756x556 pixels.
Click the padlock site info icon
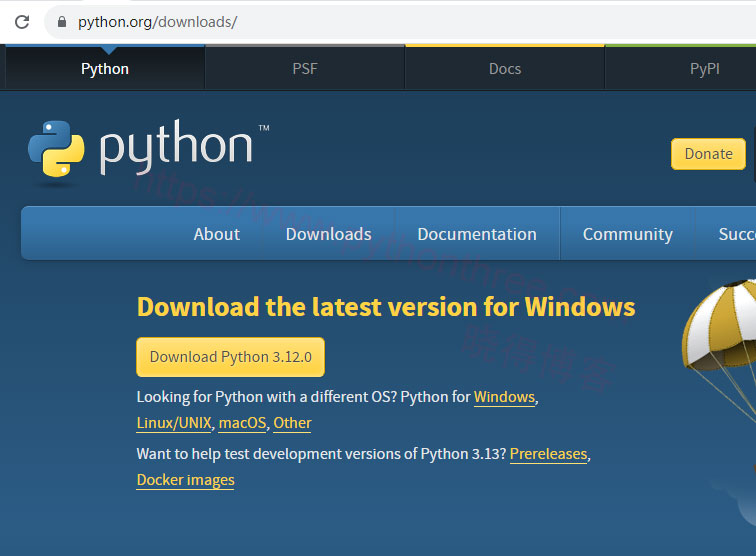click(x=62, y=22)
